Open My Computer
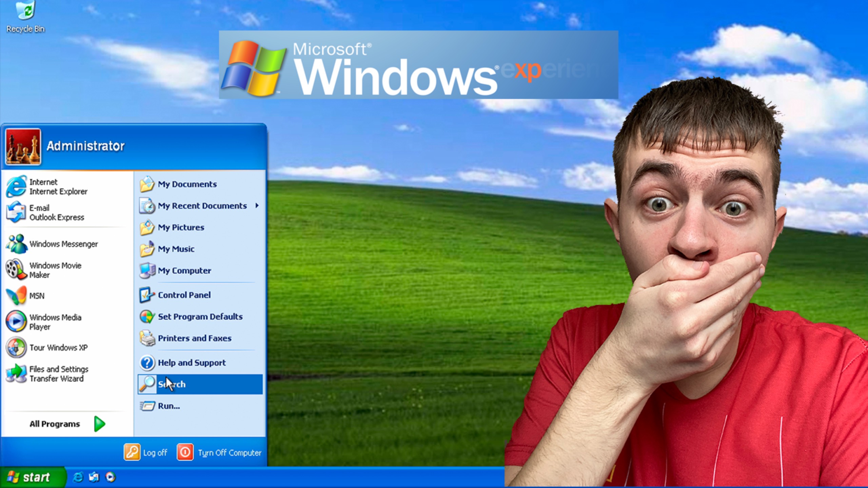The image size is (868, 488). [x=183, y=270]
